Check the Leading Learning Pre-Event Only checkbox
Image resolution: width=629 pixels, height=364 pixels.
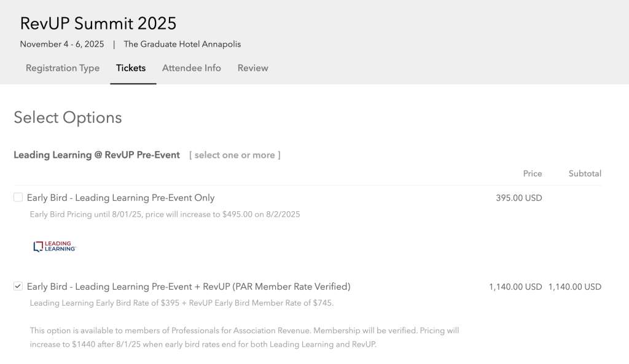pos(18,197)
